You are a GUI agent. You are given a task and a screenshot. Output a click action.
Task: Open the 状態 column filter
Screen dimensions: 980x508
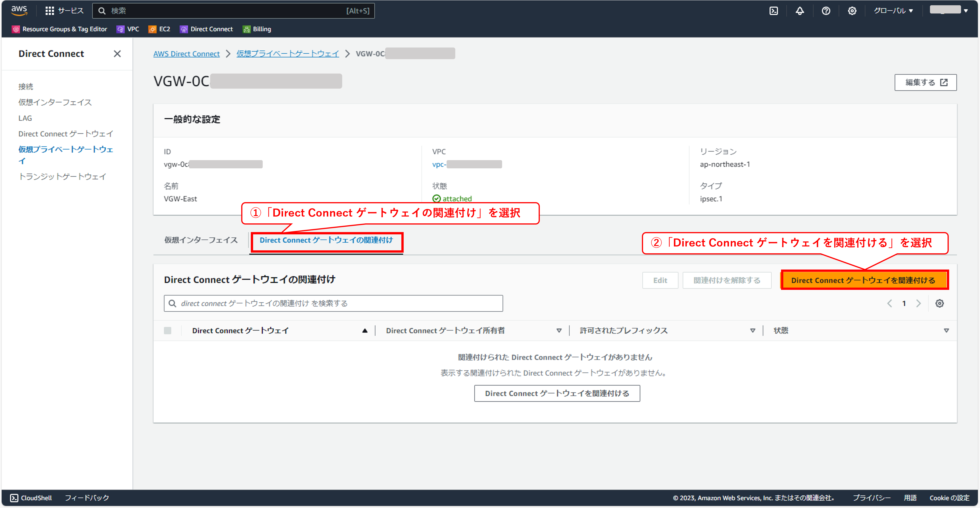(947, 330)
